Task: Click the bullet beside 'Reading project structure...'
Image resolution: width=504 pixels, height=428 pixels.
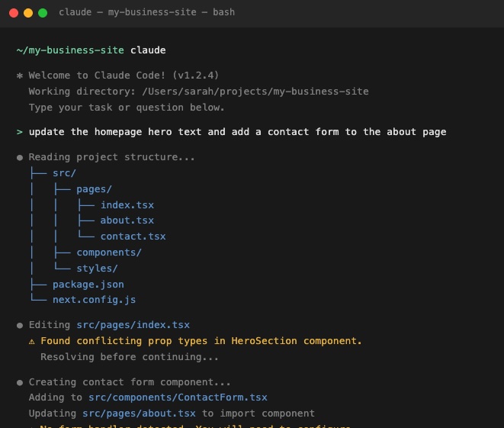Action: click(x=20, y=158)
